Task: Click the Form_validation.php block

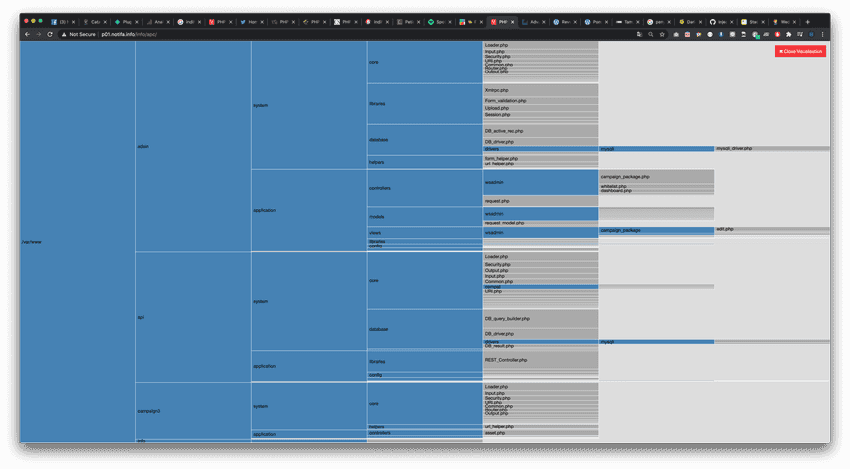Action: tap(540, 101)
